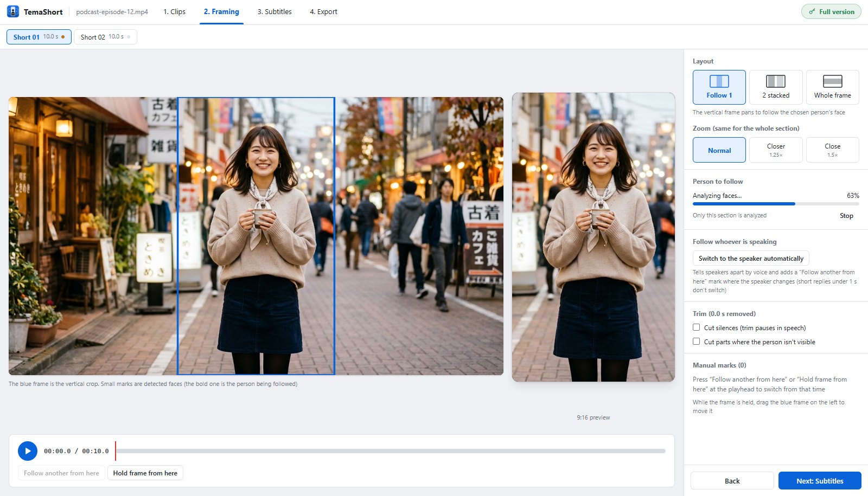Go to the 4. Export step tab
The image size is (868, 496).
[323, 12]
